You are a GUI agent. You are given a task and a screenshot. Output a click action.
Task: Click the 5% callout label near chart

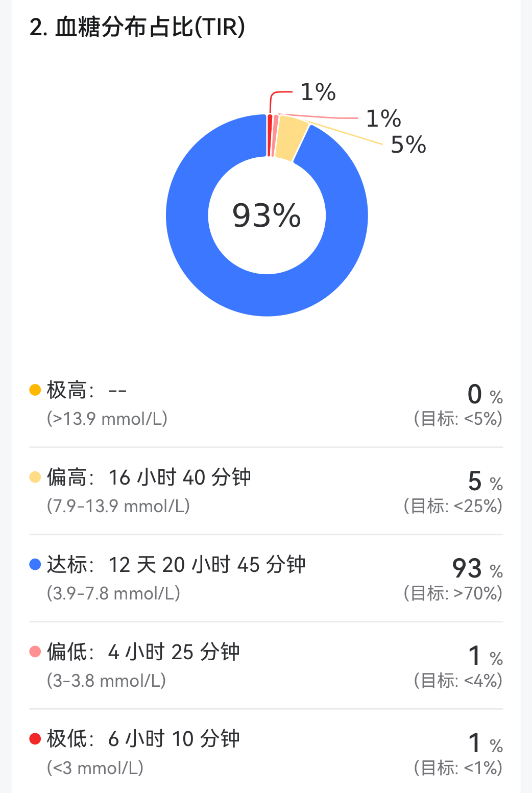408,145
